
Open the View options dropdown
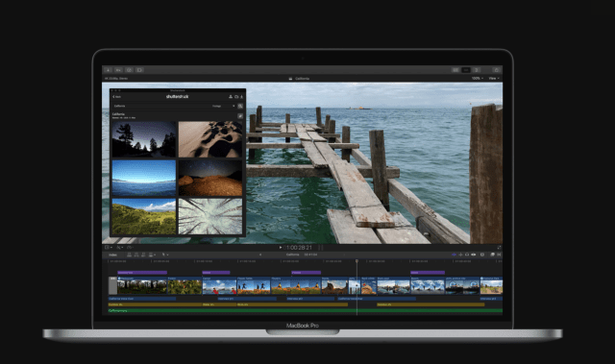494,79
